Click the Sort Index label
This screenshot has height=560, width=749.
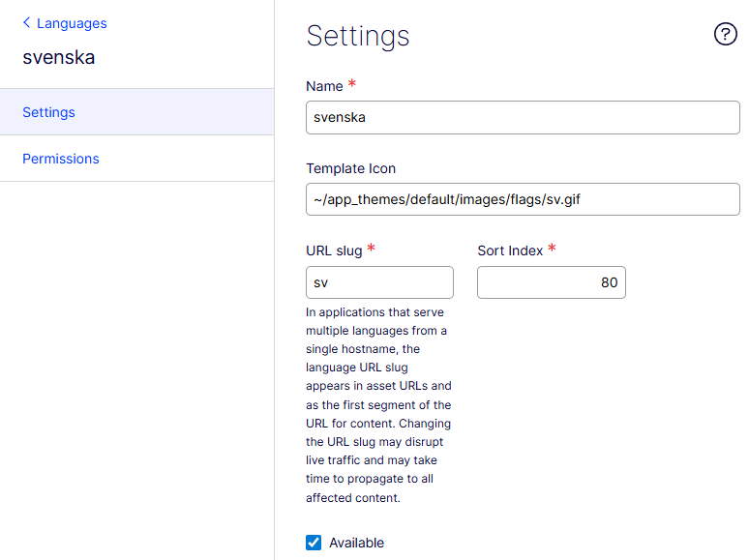click(x=510, y=251)
